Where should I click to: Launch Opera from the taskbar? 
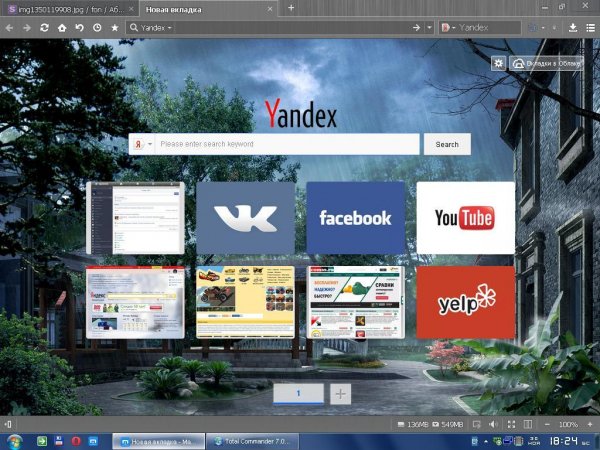pyautogui.click(x=76, y=441)
